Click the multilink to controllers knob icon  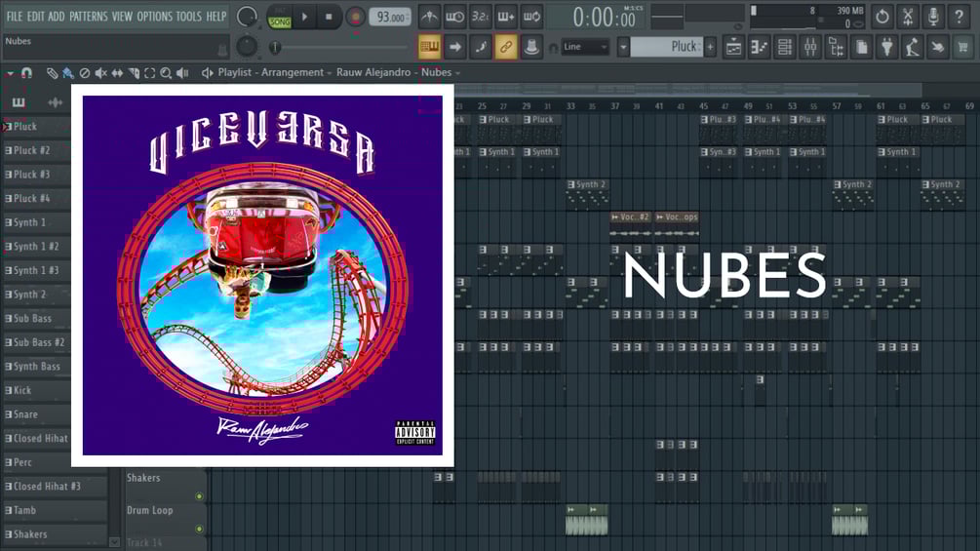531,47
